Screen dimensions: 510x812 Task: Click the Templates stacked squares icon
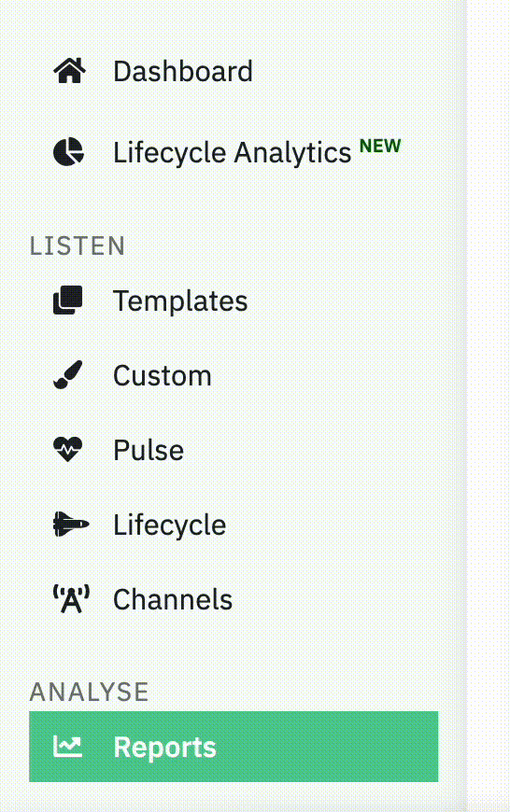(x=68, y=301)
